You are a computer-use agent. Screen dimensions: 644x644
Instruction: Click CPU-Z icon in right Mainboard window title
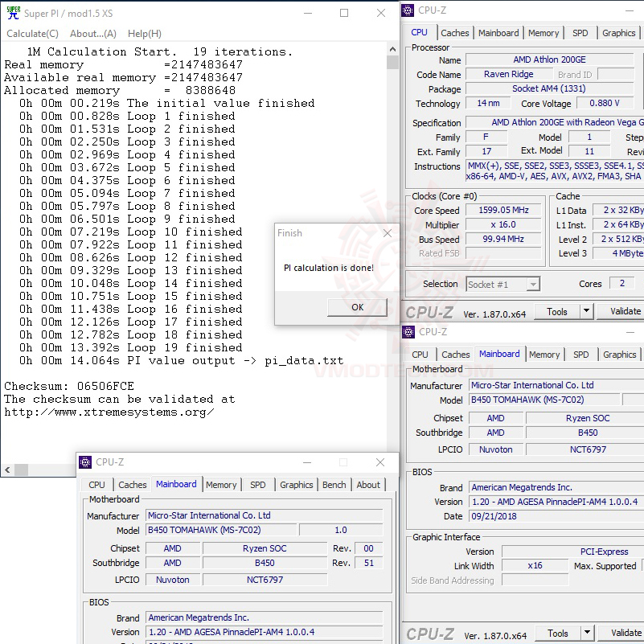408,332
